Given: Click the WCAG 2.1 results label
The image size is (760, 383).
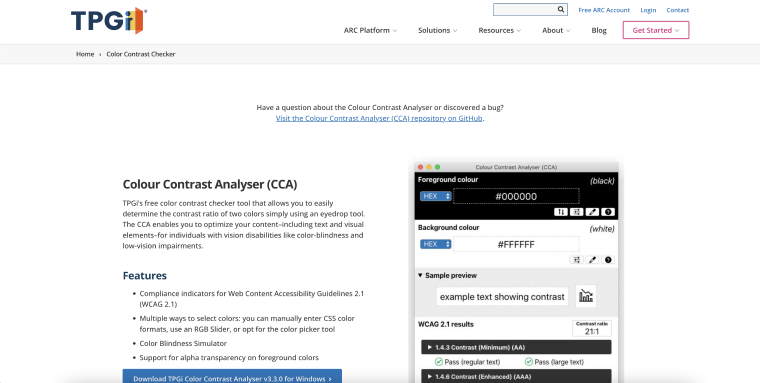Looking at the screenshot, I should tap(446, 324).
